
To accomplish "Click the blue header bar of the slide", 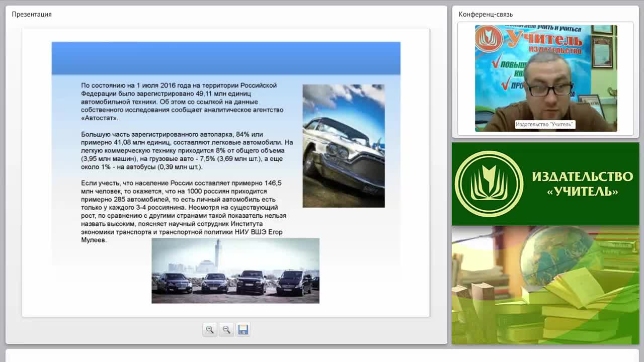I will [x=226, y=58].
